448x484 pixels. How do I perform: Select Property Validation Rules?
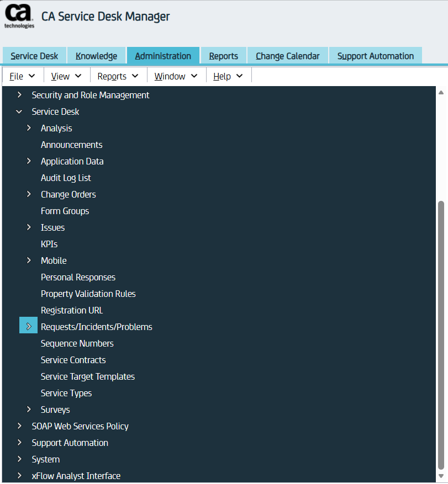click(88, 294)
